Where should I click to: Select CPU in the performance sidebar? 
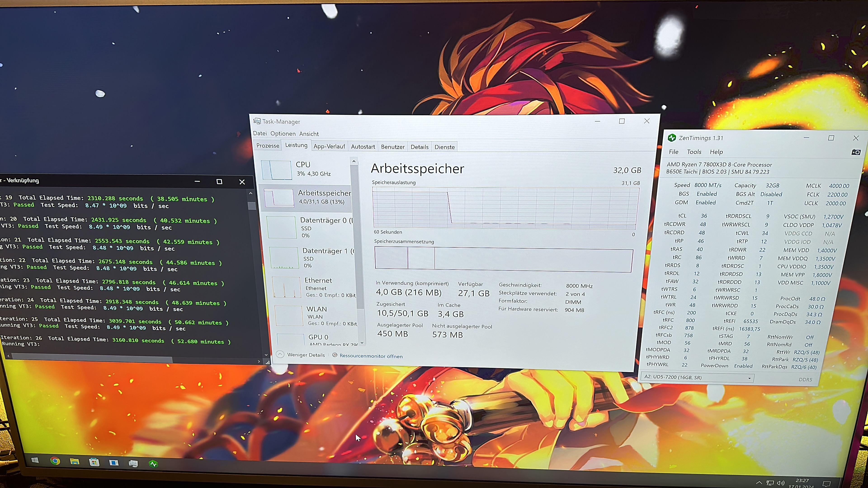click(305, 169)
